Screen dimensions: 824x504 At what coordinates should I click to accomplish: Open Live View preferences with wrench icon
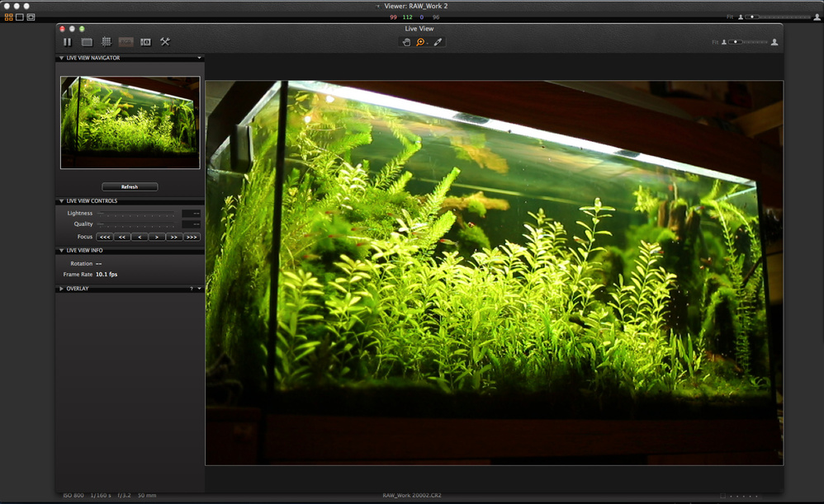tap(165, 42)
